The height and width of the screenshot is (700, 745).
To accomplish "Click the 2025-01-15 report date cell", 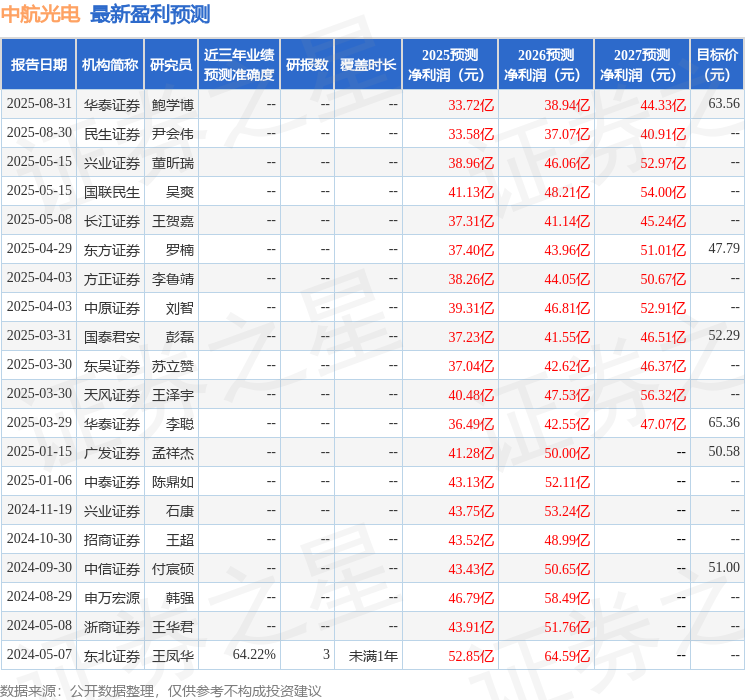I will click(39, 453).
